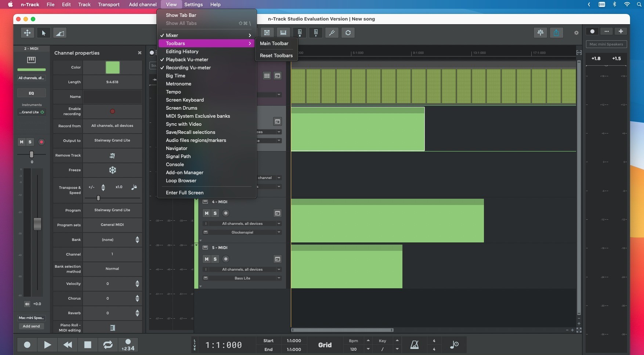This screenshot has width=644, height=355.
Task: Click the channel volume fader handle
Action: [37, 224]
